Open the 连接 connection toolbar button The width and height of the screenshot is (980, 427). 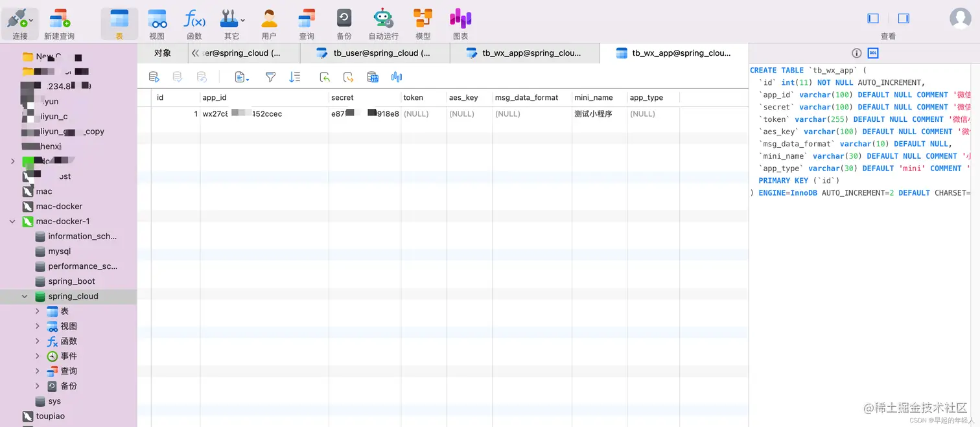pyautogui.click(x=20, y=24)
